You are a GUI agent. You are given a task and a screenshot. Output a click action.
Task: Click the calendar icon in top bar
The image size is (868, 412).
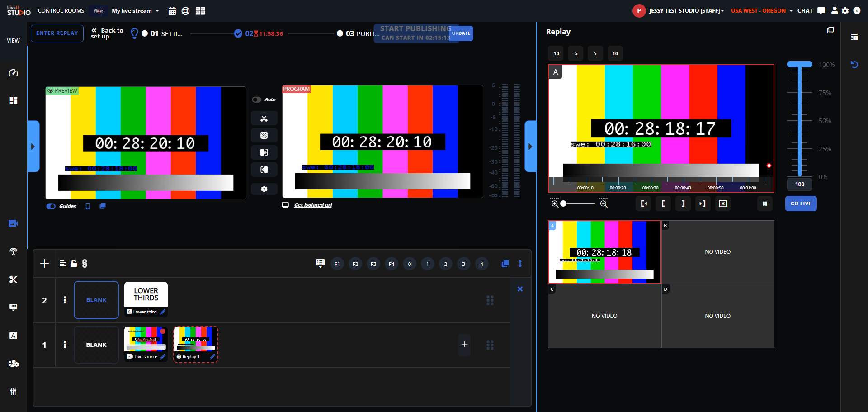click(172, 11)
